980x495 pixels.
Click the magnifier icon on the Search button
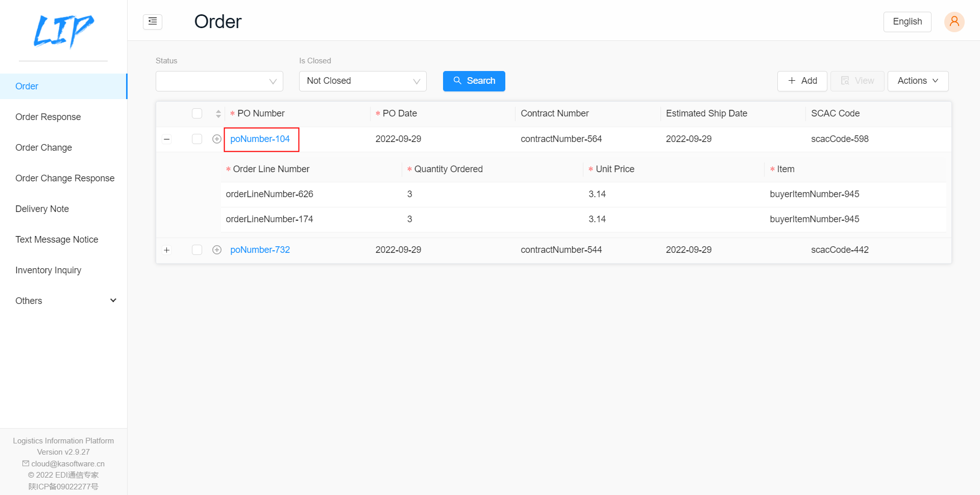click(457, 81)
